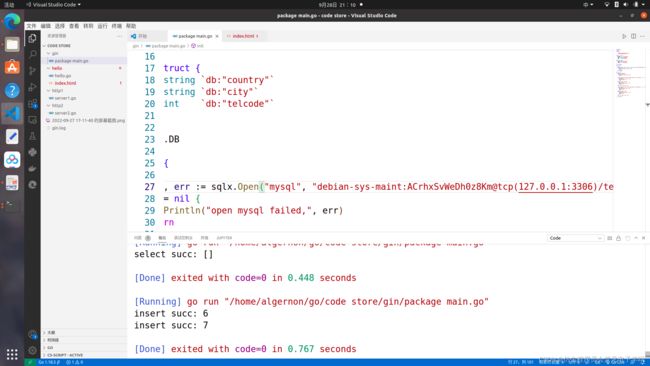
Task: Maximize the bottom panel size
Action: pos(635,238)
